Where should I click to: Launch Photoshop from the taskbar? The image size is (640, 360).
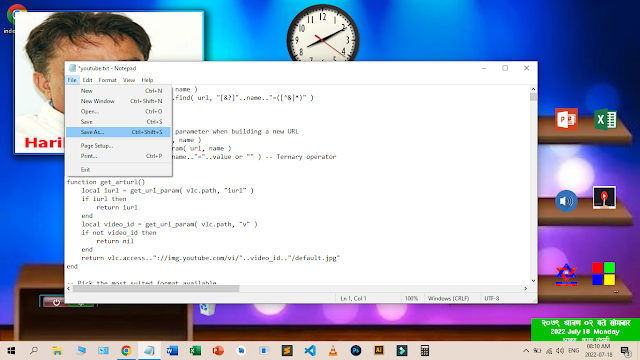(356, 350)
